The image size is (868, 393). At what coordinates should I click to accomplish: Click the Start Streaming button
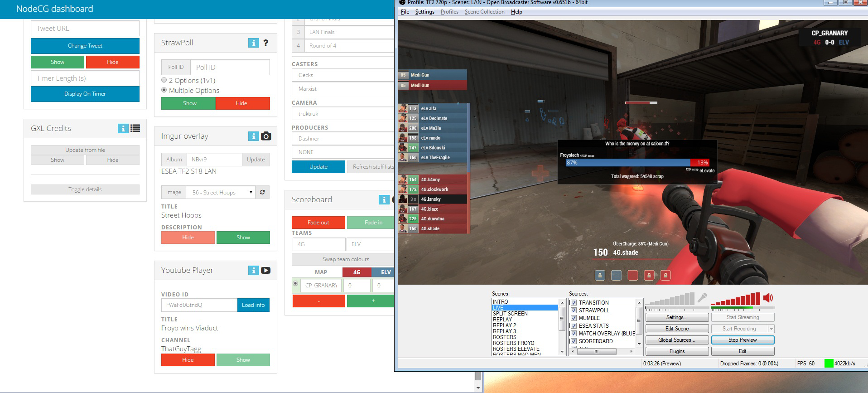pos(743,317)
